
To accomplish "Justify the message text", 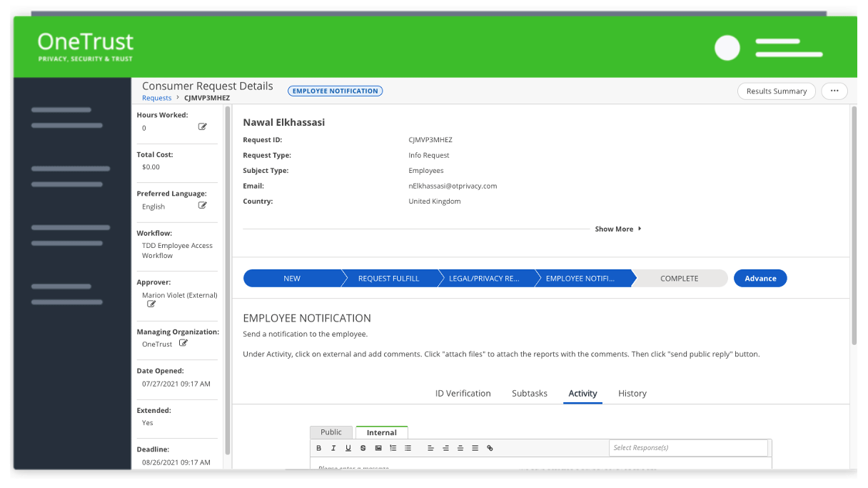I will pyautogui.click(x=475, y=448).
